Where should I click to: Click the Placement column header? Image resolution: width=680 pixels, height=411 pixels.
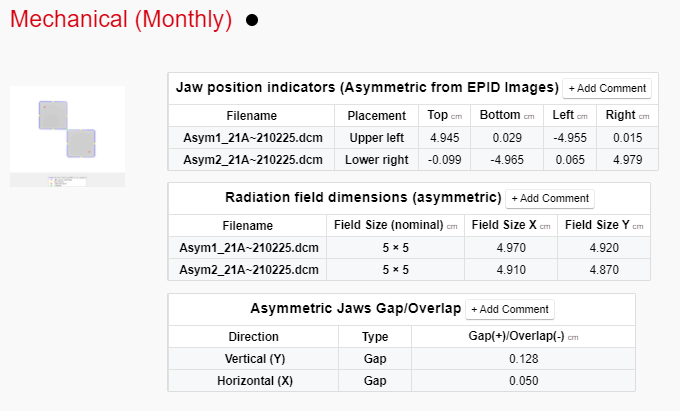376,116
